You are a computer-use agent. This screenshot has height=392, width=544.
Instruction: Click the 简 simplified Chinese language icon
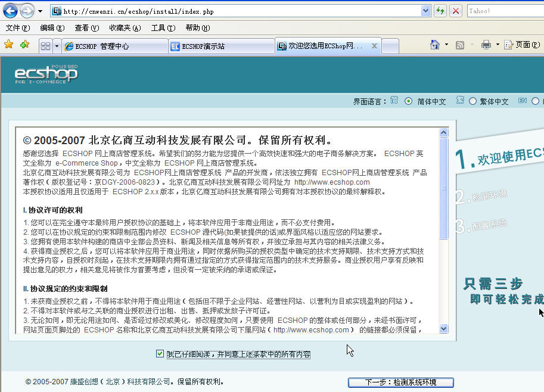[394, 100]
